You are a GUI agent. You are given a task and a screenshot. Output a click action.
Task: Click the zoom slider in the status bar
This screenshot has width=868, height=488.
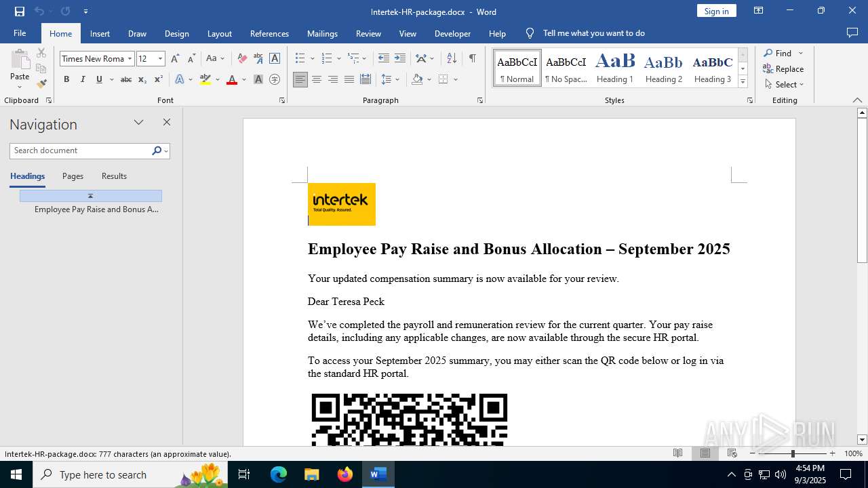792,453
